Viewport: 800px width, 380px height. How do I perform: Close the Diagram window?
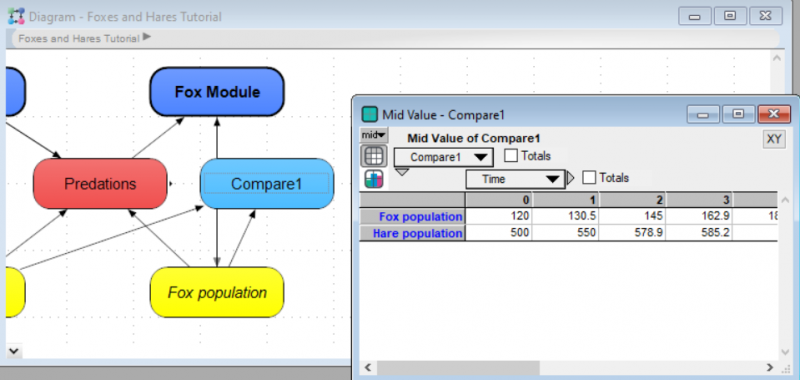click(765, 16)
